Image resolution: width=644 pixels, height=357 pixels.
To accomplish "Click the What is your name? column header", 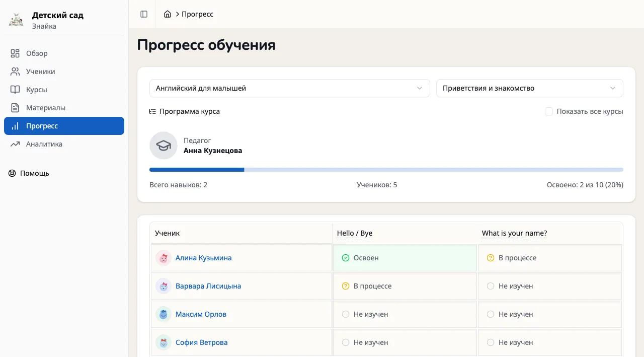I will 514,233.
